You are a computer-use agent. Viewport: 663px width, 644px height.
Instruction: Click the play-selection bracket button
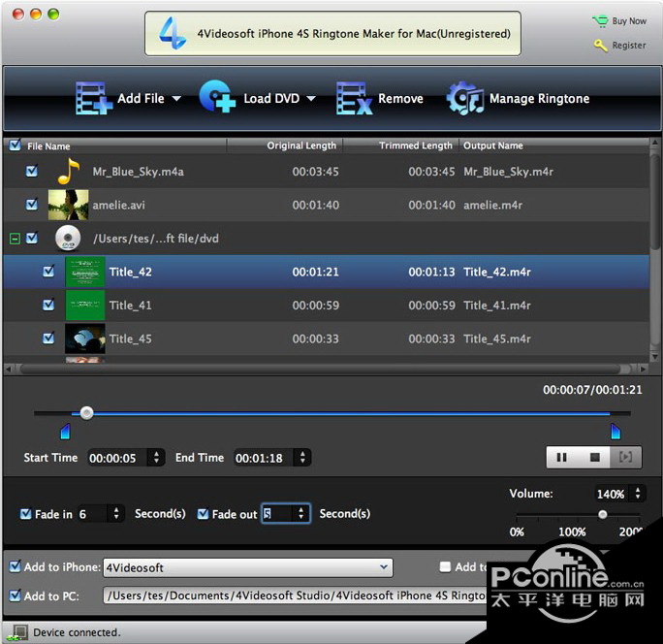pyautogui.click(x=625, y=458)
